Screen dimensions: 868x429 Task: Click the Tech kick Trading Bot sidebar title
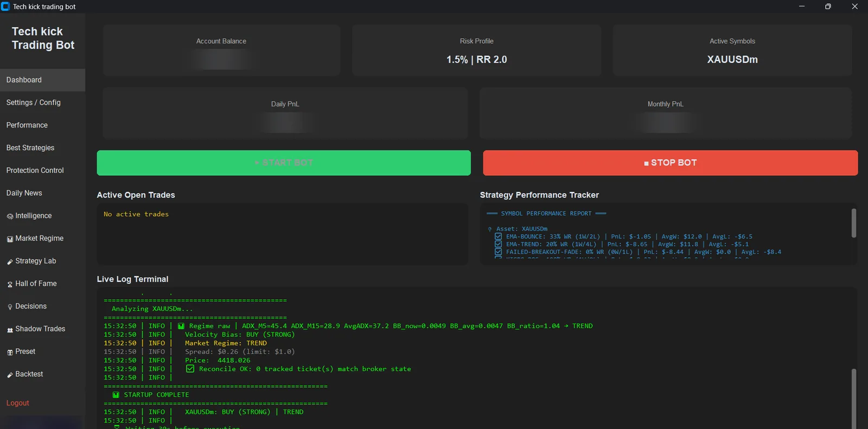(43, 39)
